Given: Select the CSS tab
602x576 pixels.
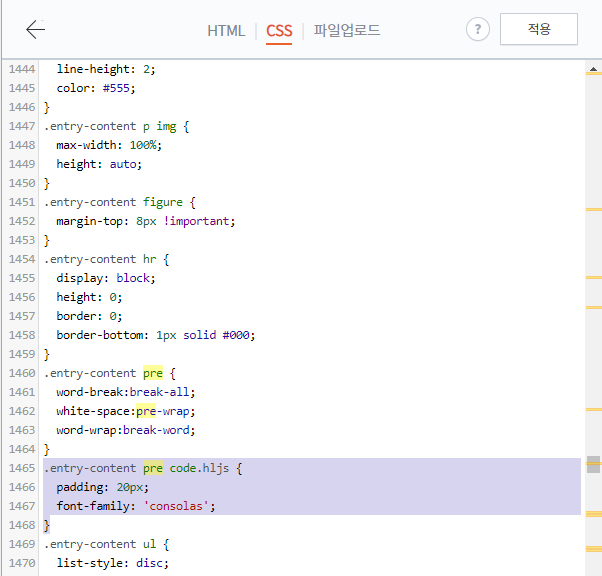Looking at the screenshot, I should [279, 31].
